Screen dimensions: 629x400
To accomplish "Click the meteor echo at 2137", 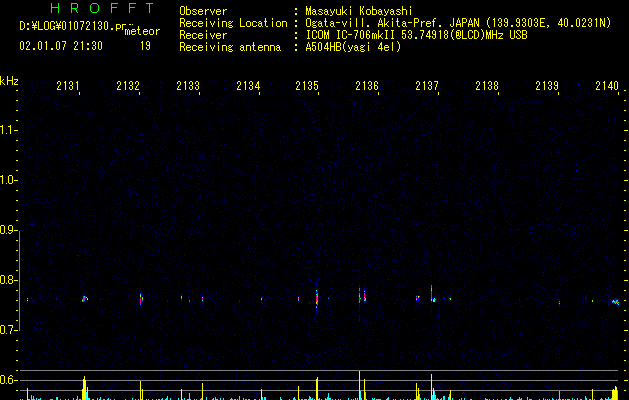I will (x=432, y=294).
